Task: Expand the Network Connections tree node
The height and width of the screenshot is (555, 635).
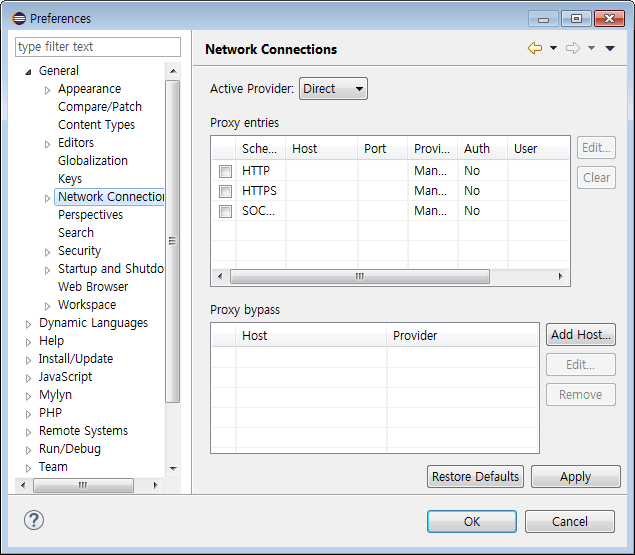Action: (47, 198)
